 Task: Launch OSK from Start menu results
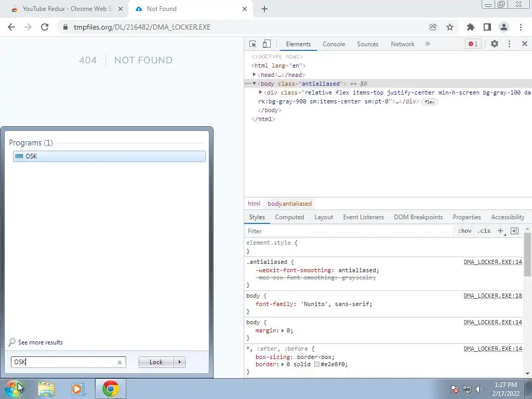pos(109,156)
